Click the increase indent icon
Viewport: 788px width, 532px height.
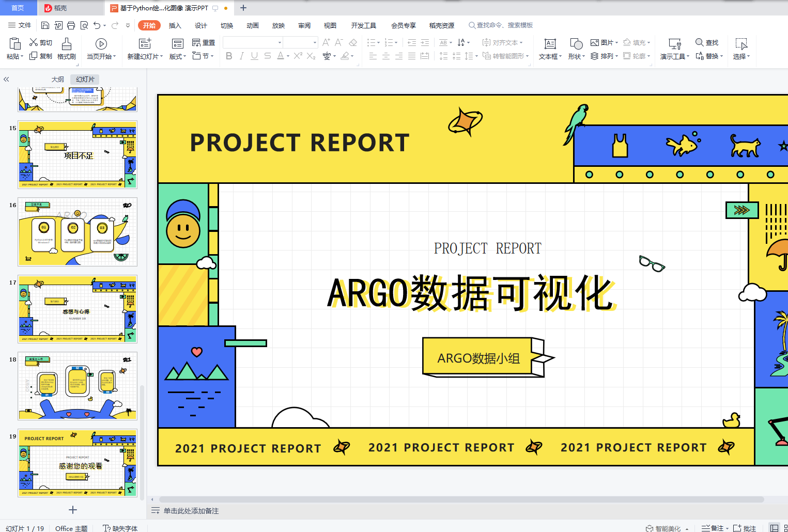(425, 42)
